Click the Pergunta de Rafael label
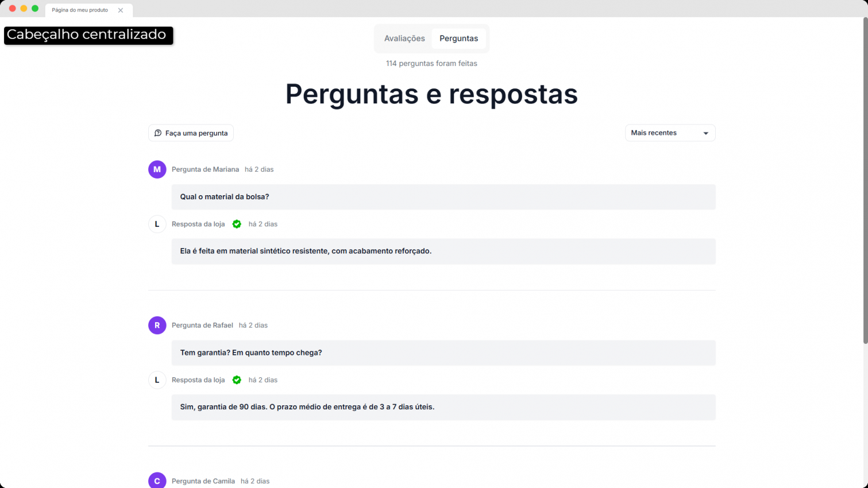 202,325
